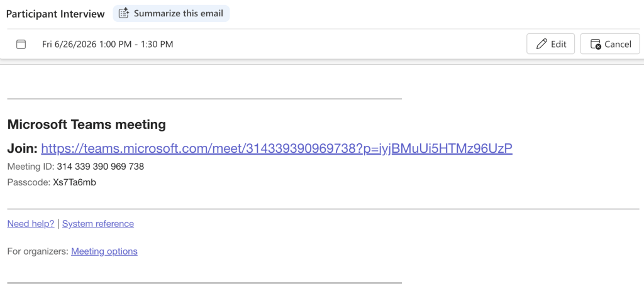Click the Summarize this email sparkle icon
The height and width of the screenshot is (303, 644).
(x=124, y=14)
